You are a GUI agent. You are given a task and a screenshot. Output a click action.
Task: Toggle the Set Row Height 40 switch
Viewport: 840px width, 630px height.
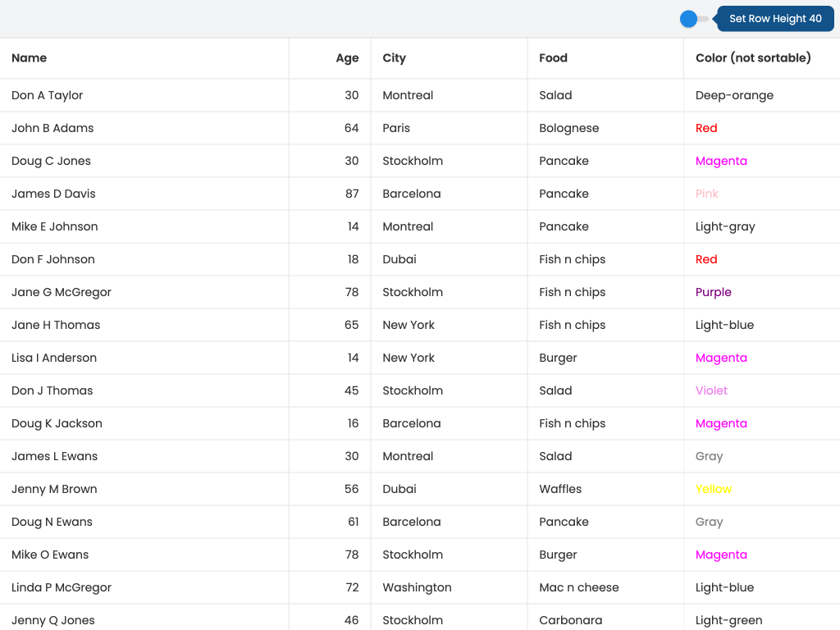coord(693,19)
